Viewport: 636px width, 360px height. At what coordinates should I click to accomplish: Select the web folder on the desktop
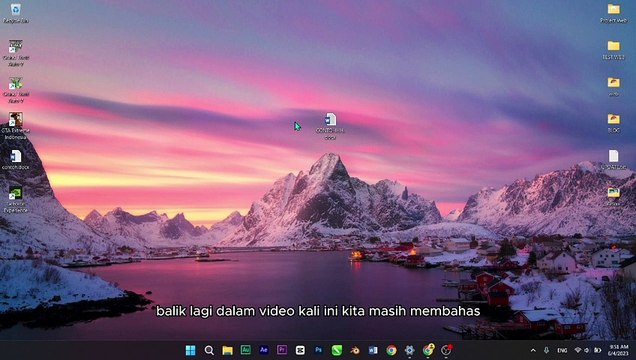(x=613, y=86)
